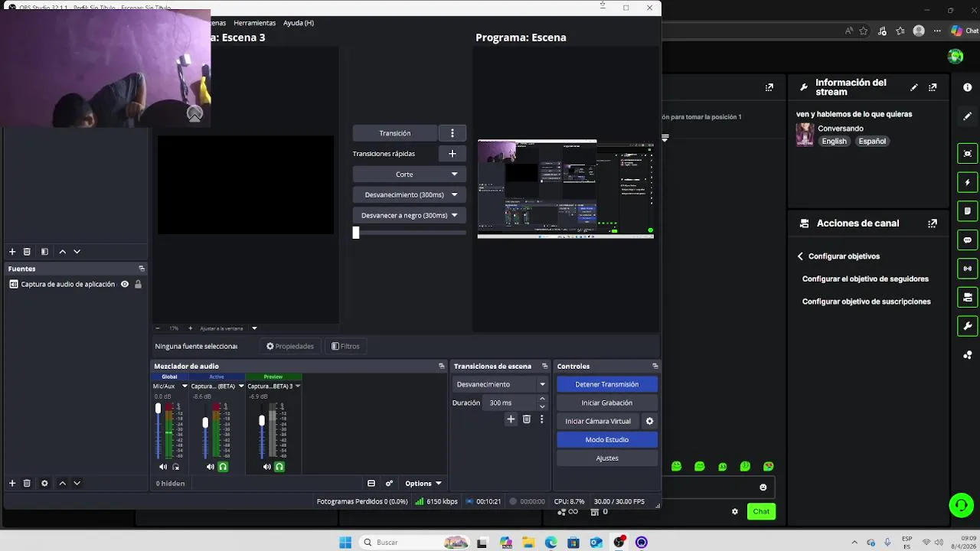Screen dimensions: 980x551
Task: Open the emote picker in chat box
Action: click(763, 487)
